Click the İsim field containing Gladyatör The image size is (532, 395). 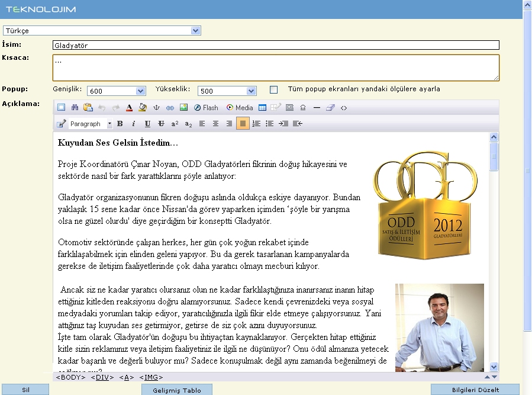pyautogui.click(x=276, y=45)
